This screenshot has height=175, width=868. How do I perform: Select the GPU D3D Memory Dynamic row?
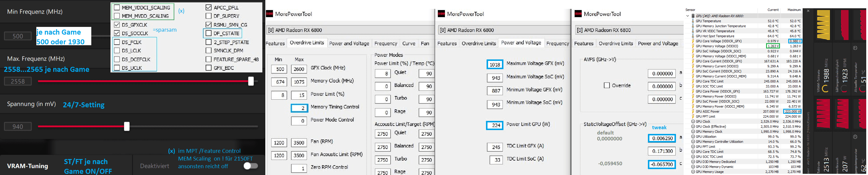743,166
